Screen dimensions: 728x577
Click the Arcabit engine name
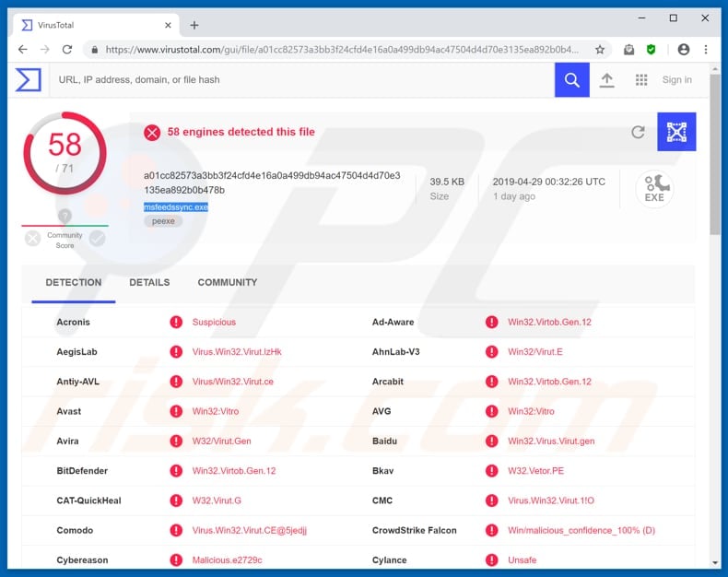coord(388,382)
